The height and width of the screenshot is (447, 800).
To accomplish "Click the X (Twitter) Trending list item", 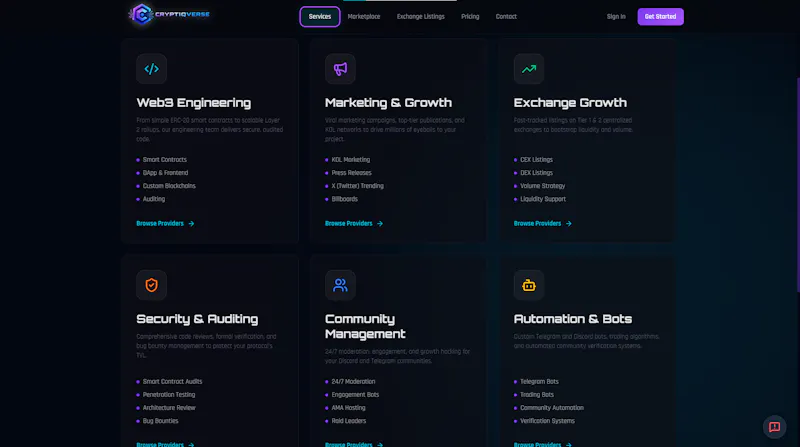I will (358, 186).
